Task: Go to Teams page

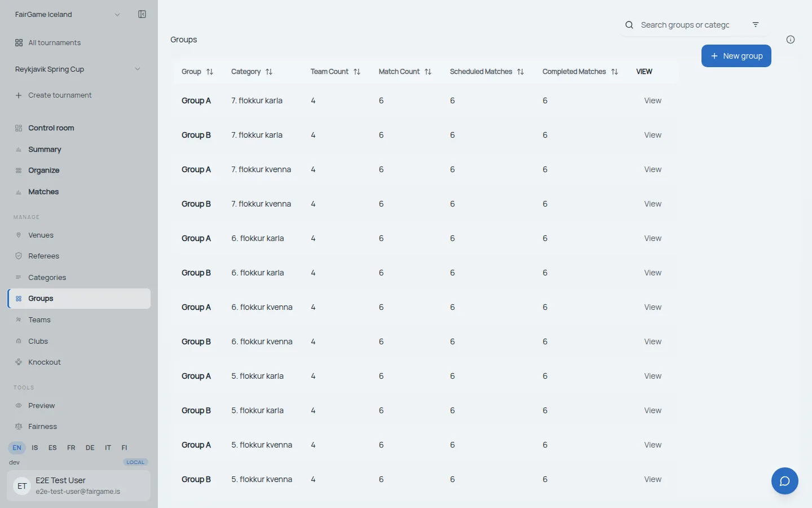Action: [x=79, y=320]
